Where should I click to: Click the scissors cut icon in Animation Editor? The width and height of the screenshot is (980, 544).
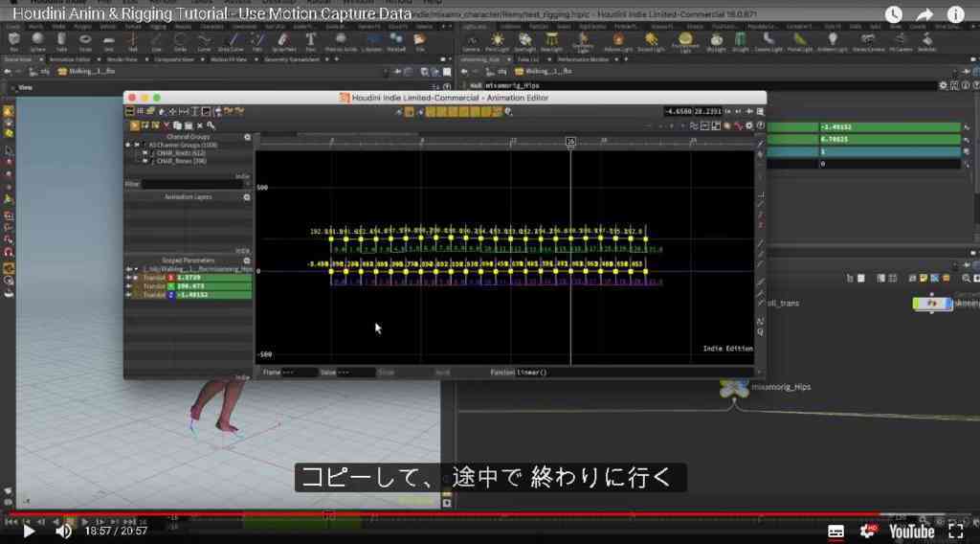click(x=167, y=125)
